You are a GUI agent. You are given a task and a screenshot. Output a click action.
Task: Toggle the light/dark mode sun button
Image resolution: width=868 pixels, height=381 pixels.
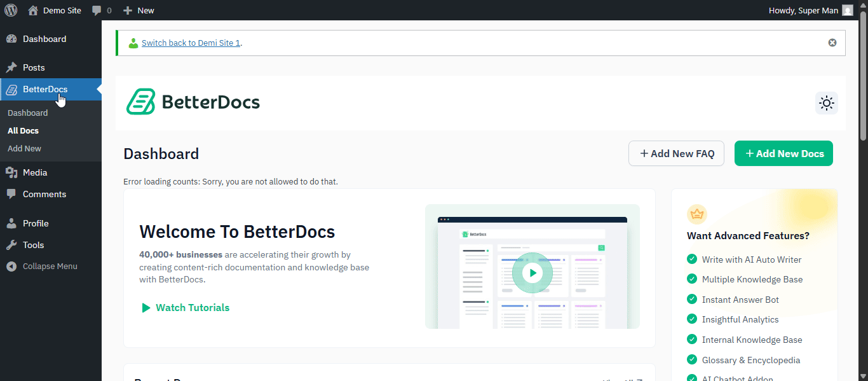coord(827,103)
